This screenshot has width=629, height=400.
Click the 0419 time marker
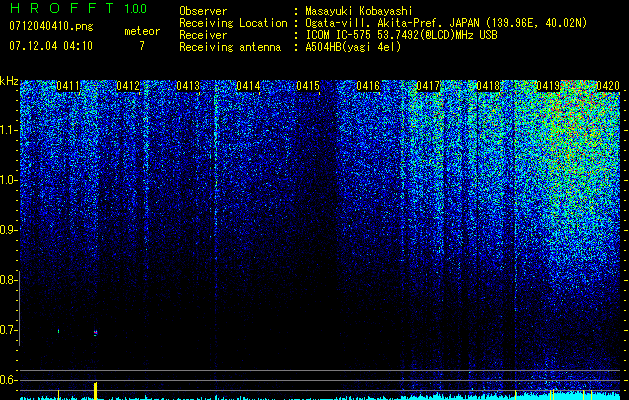point(548,86)
